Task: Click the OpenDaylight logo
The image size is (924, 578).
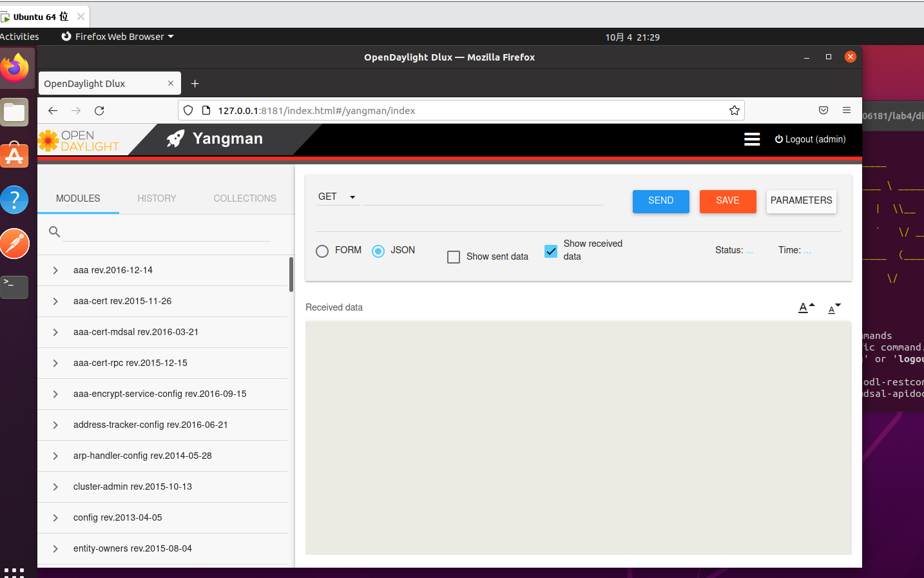Action: (x=79, y=140)
